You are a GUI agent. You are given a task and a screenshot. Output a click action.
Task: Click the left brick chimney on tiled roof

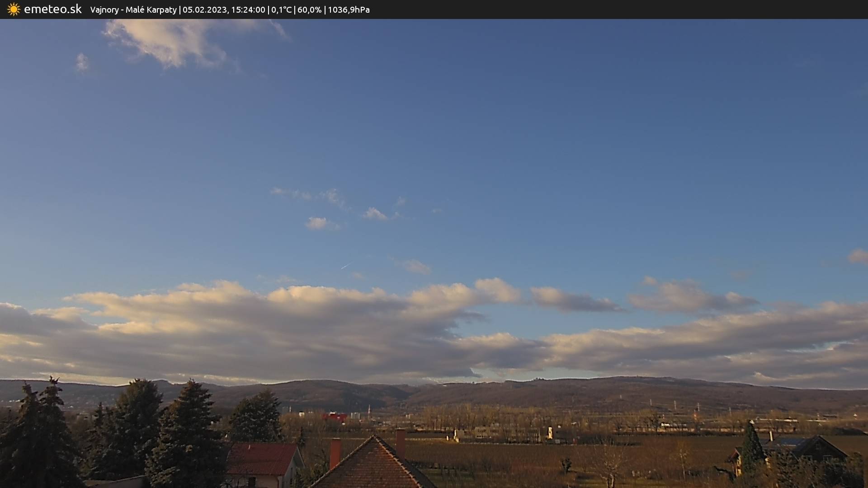click(x=335, y=453)
